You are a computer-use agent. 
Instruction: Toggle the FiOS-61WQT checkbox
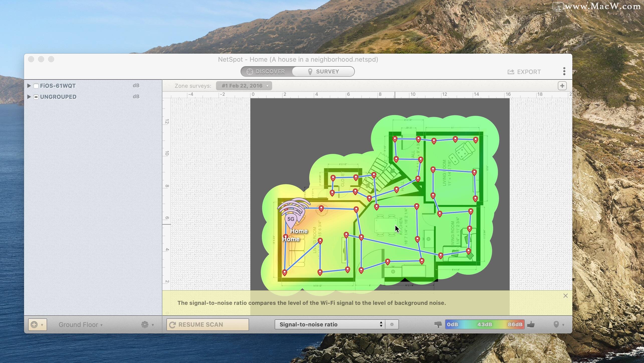coord(36,86)
